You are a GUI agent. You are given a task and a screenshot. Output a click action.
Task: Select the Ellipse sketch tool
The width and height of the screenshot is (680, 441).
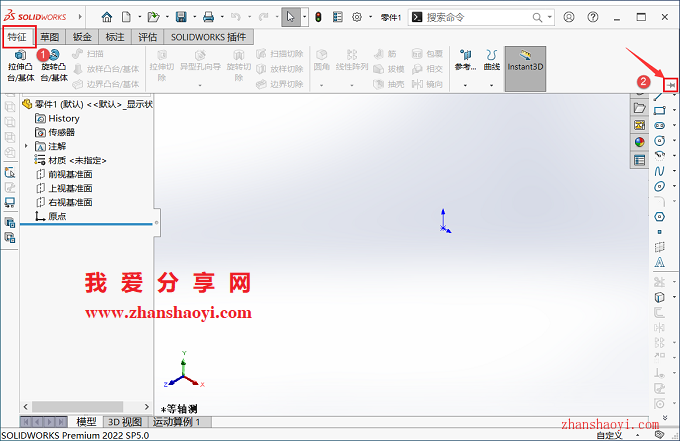pos(659,186)
